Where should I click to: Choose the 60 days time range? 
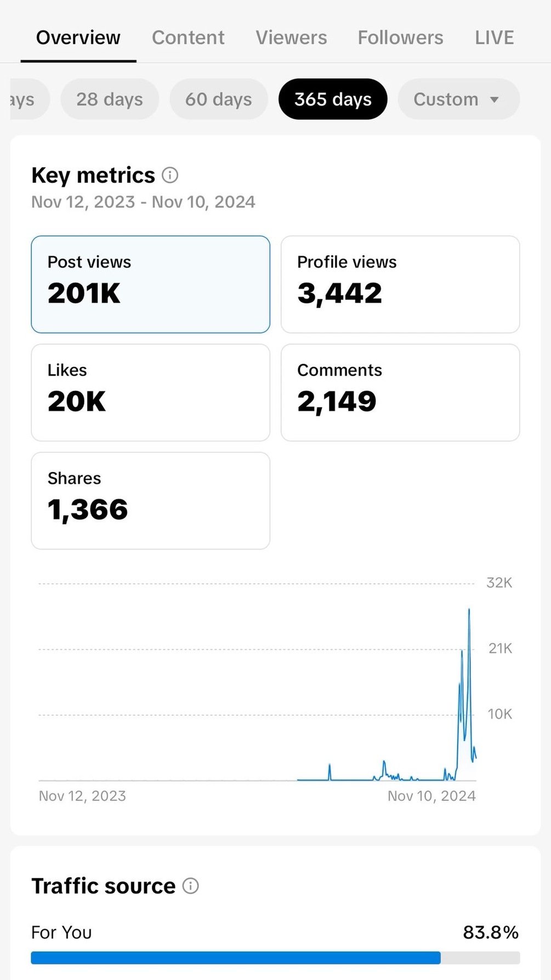tap(218, 99)
